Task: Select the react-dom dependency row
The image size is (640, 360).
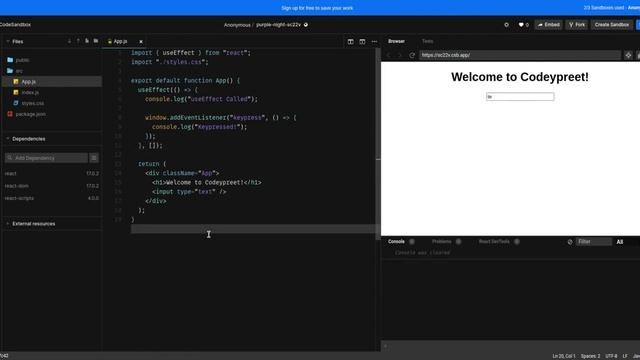Action: (x=51, y=186)
